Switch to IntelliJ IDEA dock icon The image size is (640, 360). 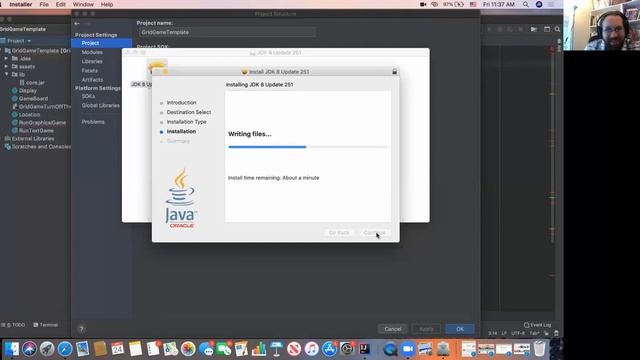(364, 349)
